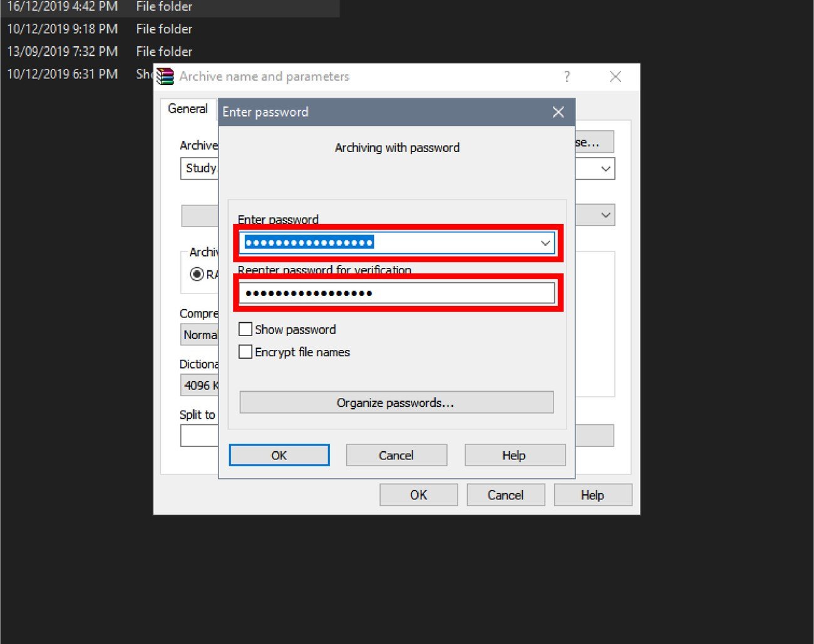Switch to the General tab
Viewport: 814px width, 644px height.
(x=187, y=108)
